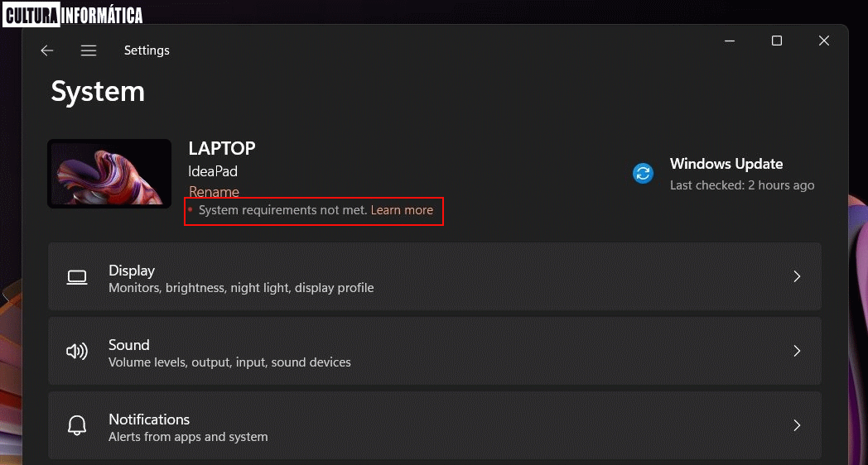The image size is (868, 465).
Task: Click the IdeaPad model name
Action: click(213, 171)
